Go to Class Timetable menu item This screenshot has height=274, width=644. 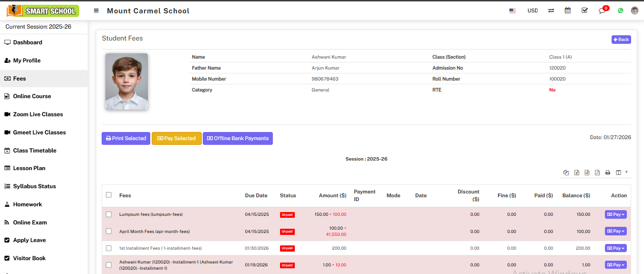click(x=34, y=151)
